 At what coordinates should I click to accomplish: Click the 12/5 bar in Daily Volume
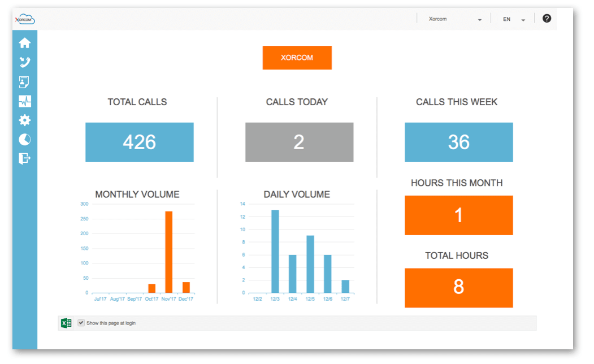(x=310, y=264)
